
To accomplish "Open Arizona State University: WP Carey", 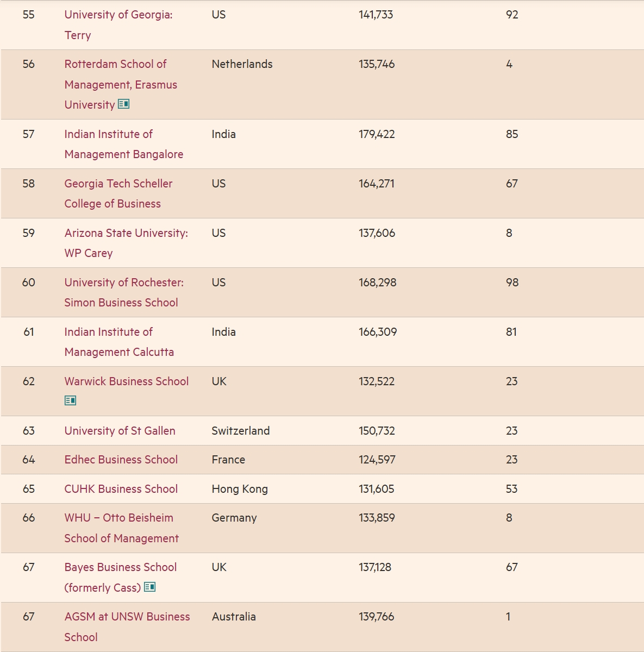I will (126, 243).
